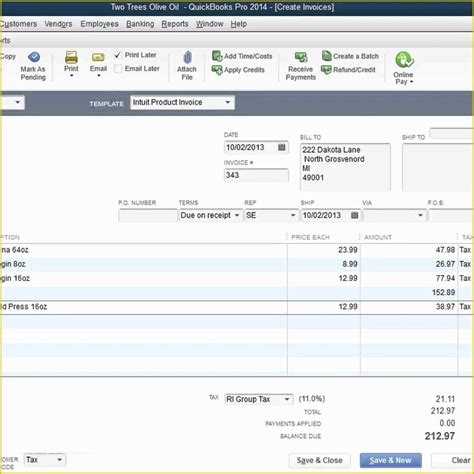Select the Press 16oz description row
The height and width of the screenshot is (474, 474).
tap(143, 307)
